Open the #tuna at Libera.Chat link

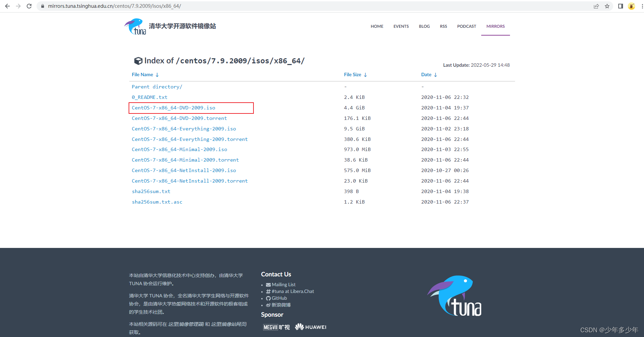(293, 292)
